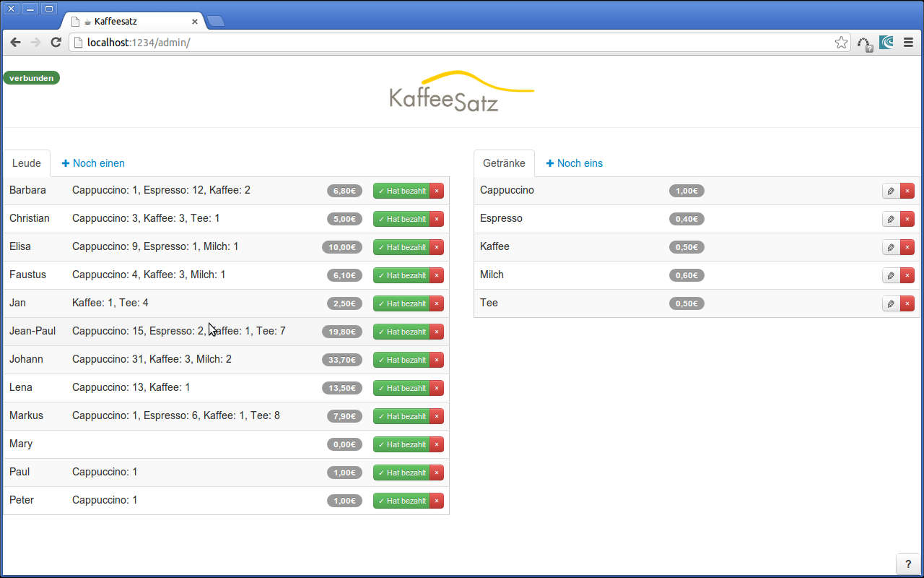Mark Elisa's 10,00€ bill as paid

401,247
